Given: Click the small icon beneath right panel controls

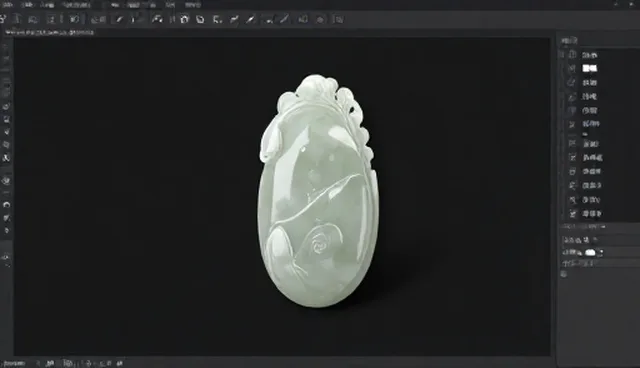Looking at the screenshot, I should (x=564, y=274).
